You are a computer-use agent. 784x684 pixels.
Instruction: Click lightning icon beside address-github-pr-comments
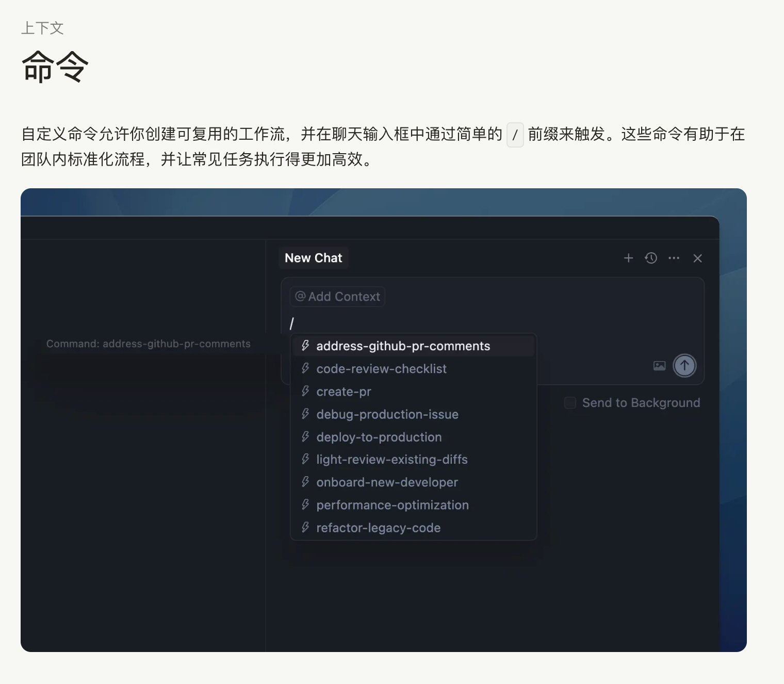pyautogui.click(x=305, y=346)
